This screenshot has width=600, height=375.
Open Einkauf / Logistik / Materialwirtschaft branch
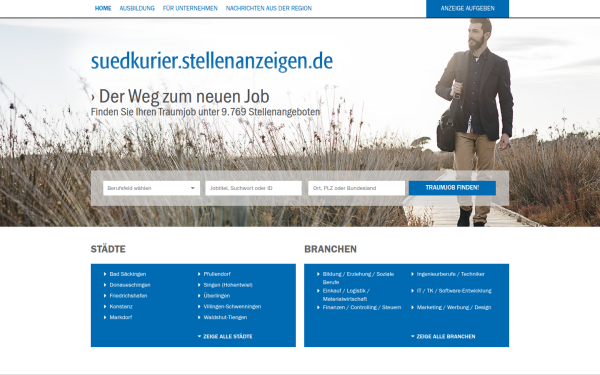click(346, 295)
